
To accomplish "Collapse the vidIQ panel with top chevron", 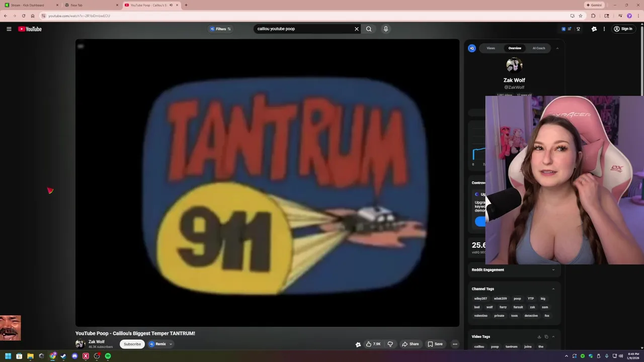I will pyautogui.click(x=557, y=48).
